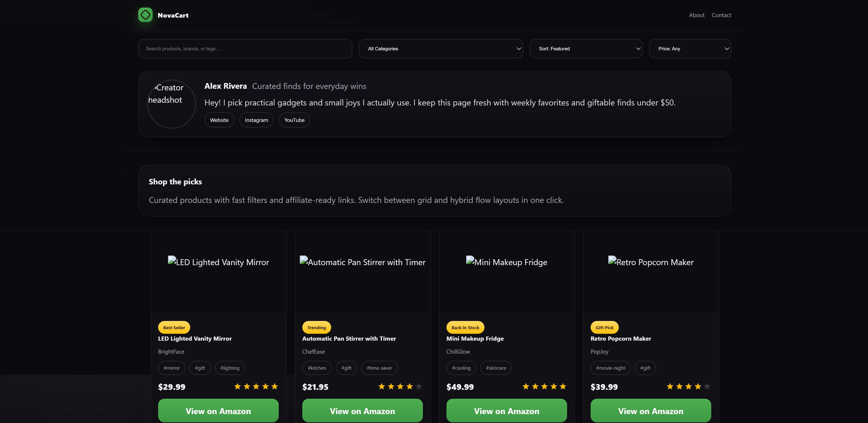Open Alex Rivera's YouTube link

click(294, 120)
